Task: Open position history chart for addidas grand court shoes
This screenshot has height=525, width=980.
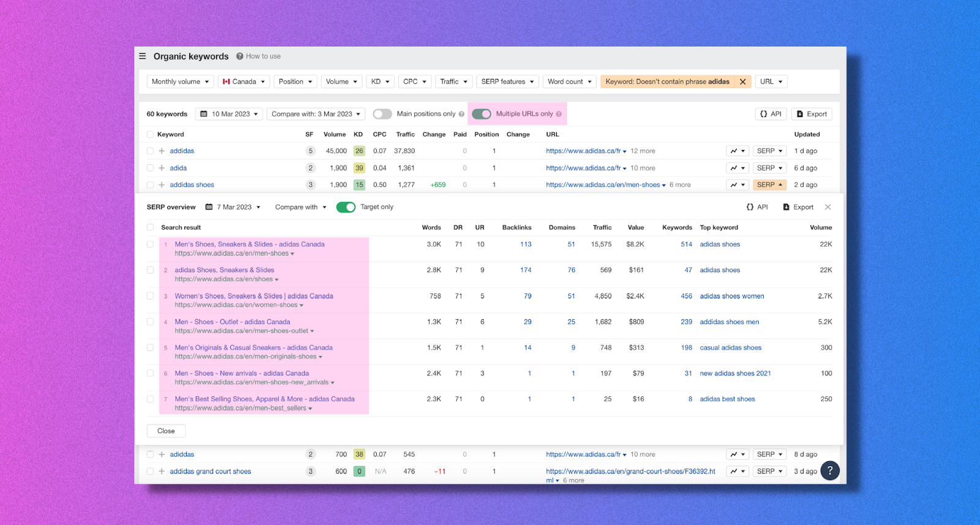Action: (737, 472)
